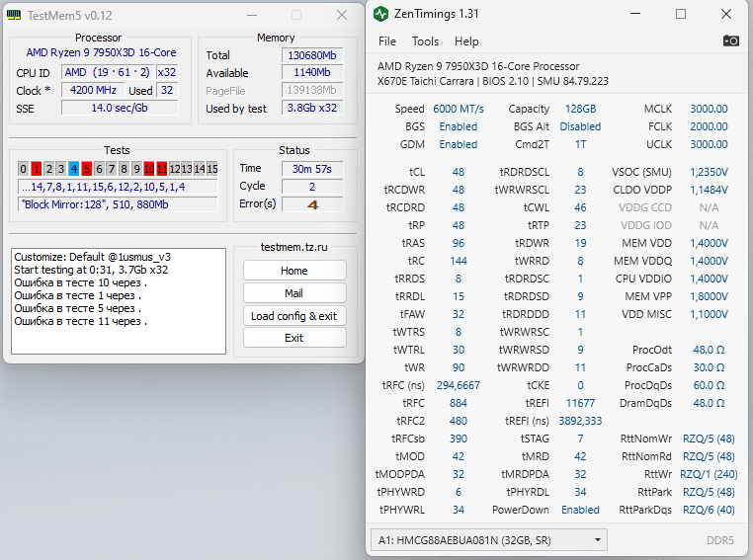Click the SSE 14.0 sec/Gb value
753x560 pixels.
120,108
